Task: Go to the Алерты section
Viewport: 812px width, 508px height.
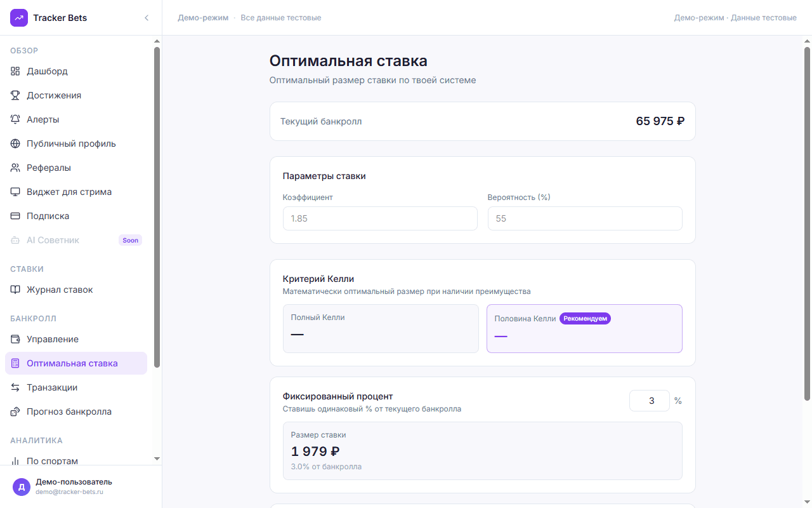Action: coord(76,119)
